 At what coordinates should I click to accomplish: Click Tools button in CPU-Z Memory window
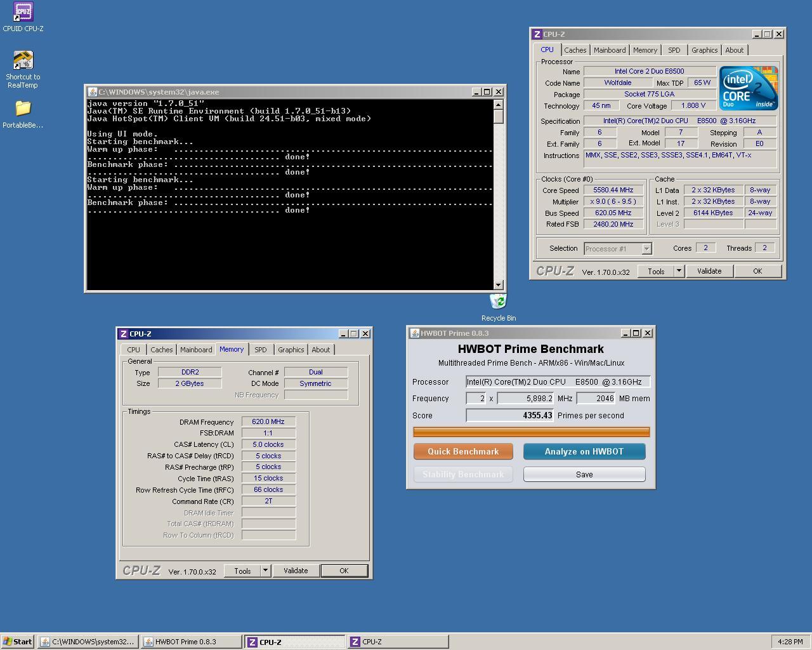[x=242, y=571]
